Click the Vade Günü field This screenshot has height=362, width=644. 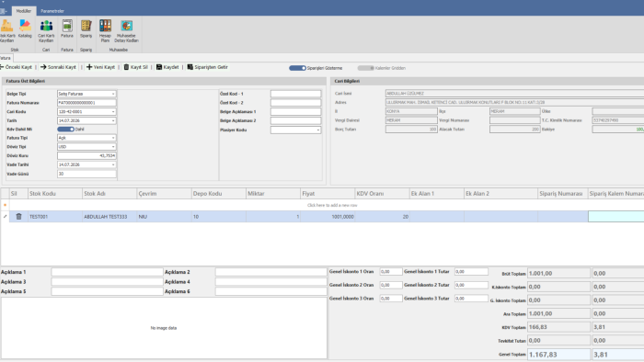(86, 174)
